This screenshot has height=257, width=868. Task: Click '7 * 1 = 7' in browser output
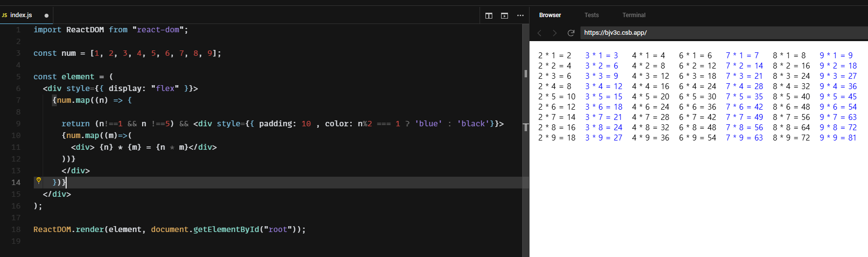(x=742, y=56)
